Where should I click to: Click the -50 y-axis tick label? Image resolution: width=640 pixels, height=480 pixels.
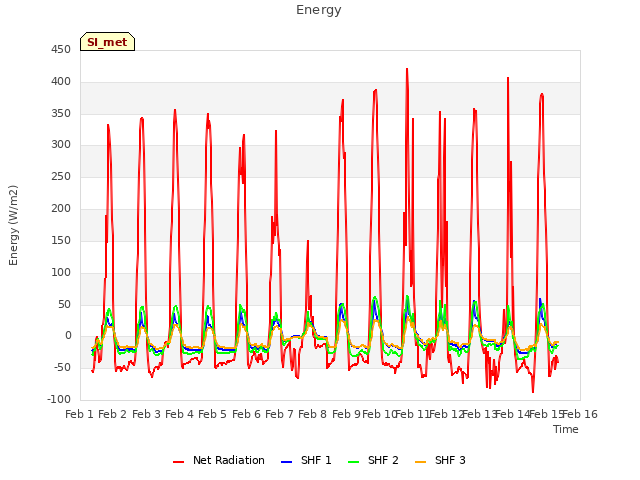(62, 367)
